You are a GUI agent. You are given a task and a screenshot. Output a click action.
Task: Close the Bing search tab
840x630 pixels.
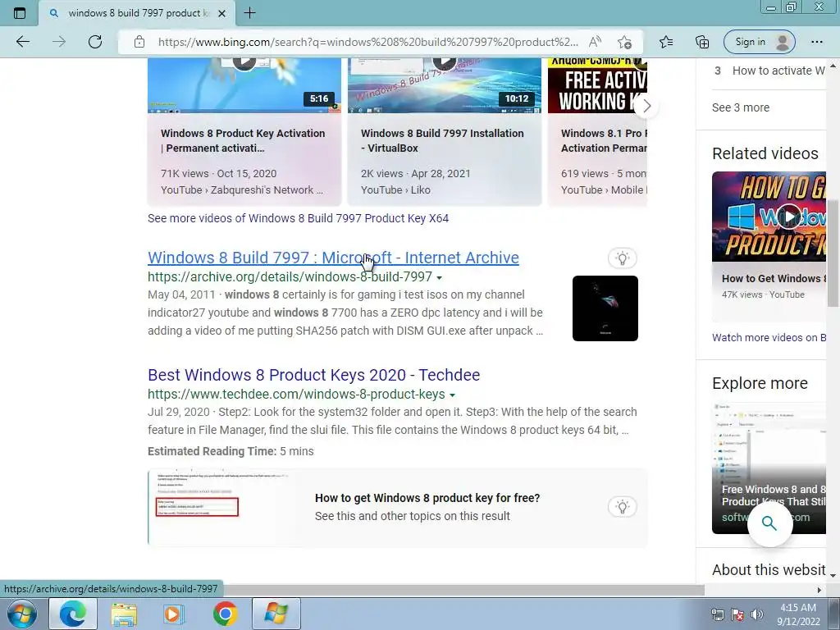(221, 13)
